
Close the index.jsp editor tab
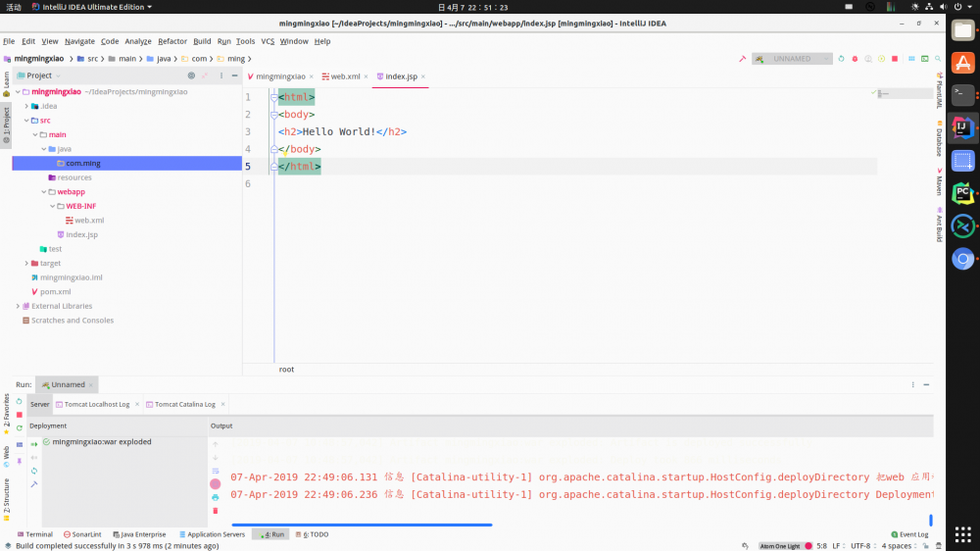423,76
